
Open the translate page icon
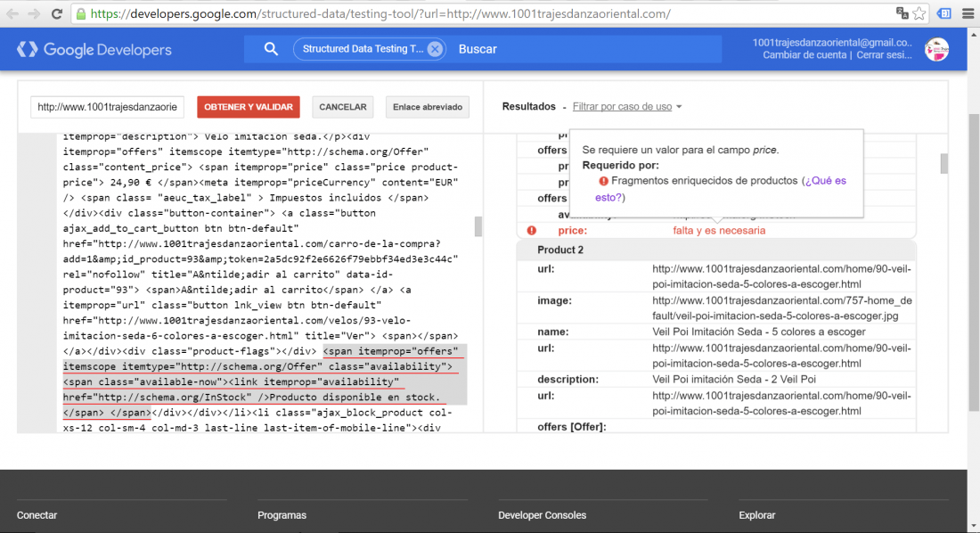(x=902, y=13)
